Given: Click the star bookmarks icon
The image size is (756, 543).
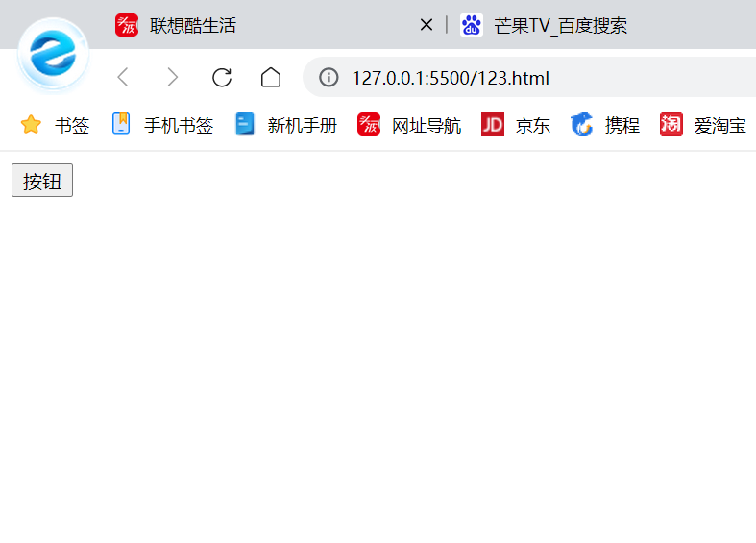Looking at the screenshot, I should (x=31, y=124).
